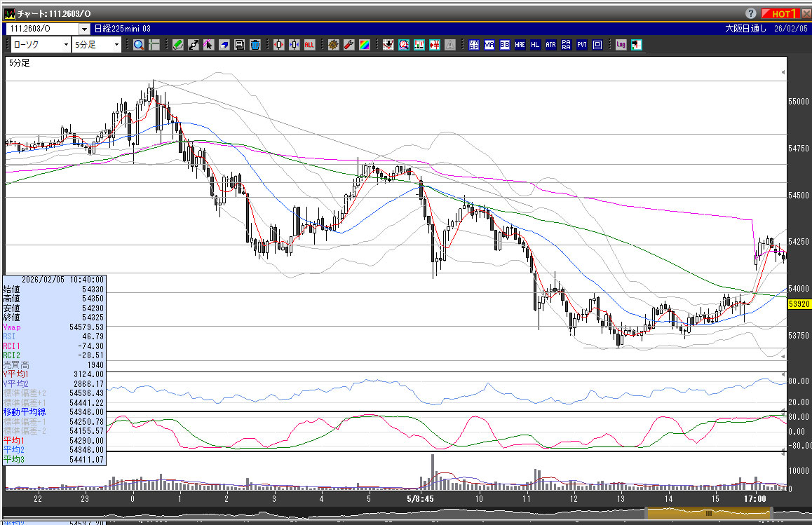Screen dimensions: 812x525
Task: Click the help question mark button
Action: (750, 13)
